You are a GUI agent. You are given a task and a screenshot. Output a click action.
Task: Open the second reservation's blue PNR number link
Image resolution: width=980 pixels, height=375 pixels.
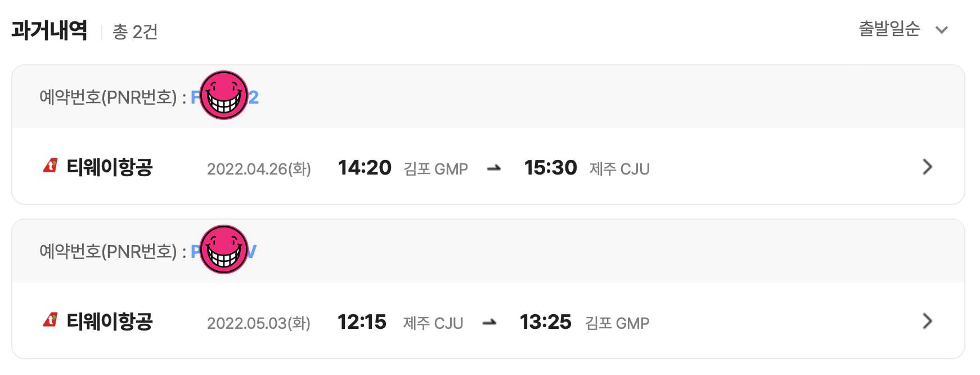click(x=251, y=252)
